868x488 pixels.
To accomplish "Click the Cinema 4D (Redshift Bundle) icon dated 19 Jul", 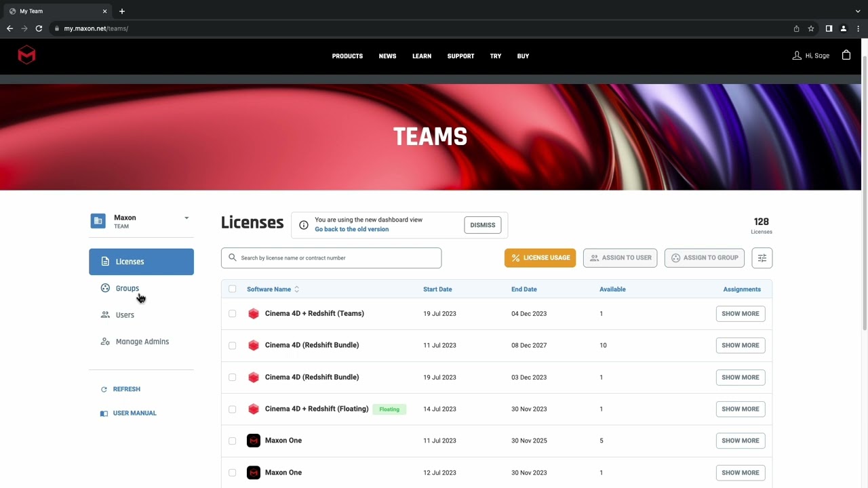I will coord(254,377).
